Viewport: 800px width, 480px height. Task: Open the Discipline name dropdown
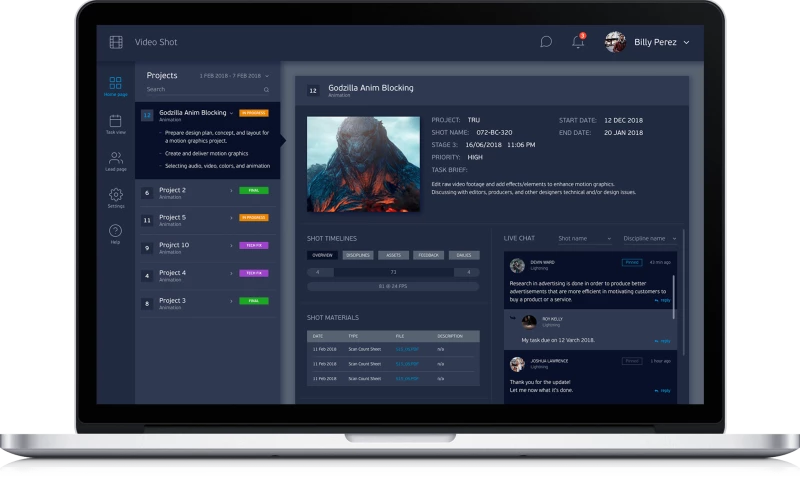coord(650,239)
